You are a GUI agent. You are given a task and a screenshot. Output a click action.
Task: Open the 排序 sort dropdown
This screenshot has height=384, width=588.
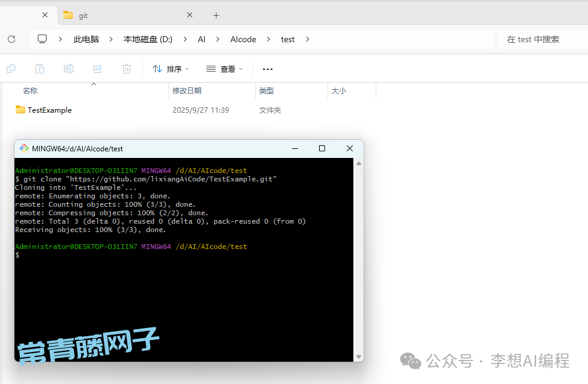(x=171, y=69)
